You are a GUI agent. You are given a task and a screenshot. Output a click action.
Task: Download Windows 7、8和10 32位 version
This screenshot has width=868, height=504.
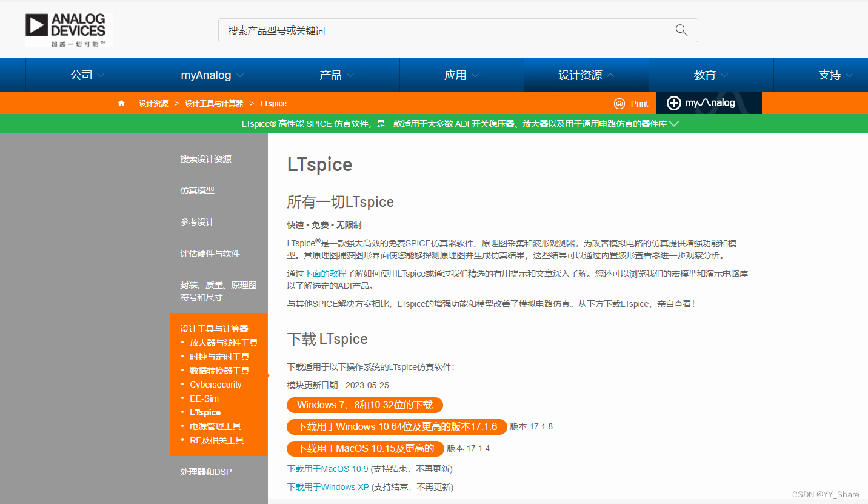pyautogui.click(x=365, y=405)
